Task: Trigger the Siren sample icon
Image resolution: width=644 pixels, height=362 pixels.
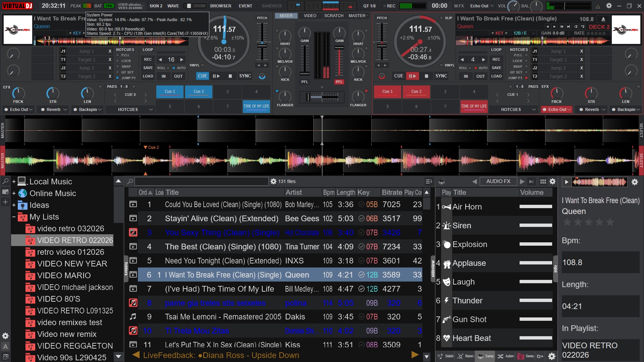Action: 446,226
